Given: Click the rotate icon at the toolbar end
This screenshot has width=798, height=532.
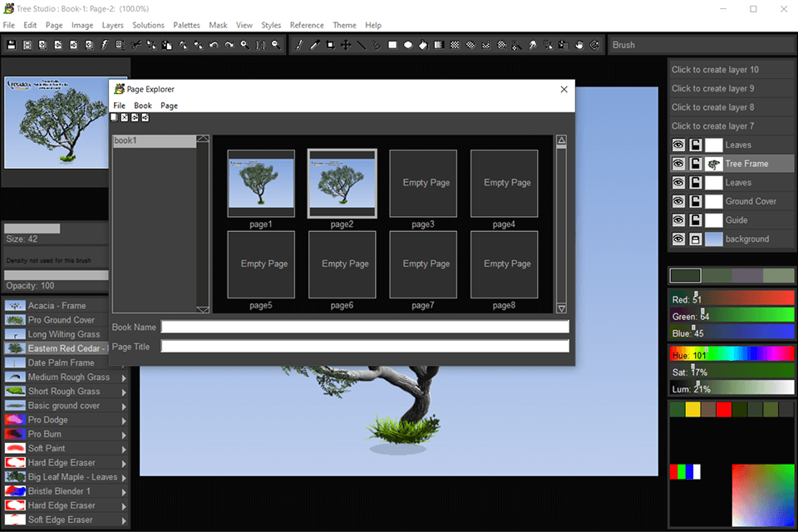Looking at the screenshot, I should [x=594, y=45].
